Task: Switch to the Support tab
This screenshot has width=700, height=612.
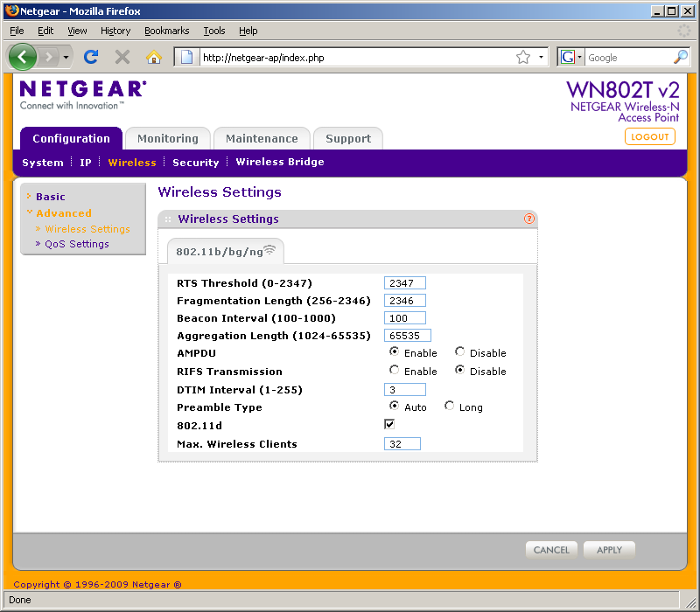Action: click(x=348, y=138)
